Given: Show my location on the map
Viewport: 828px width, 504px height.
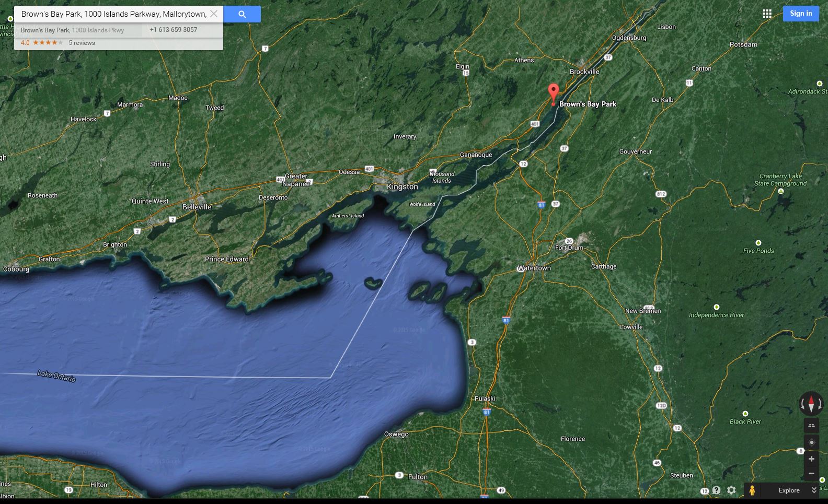Looking at the screenshot, I should [811, 442].
